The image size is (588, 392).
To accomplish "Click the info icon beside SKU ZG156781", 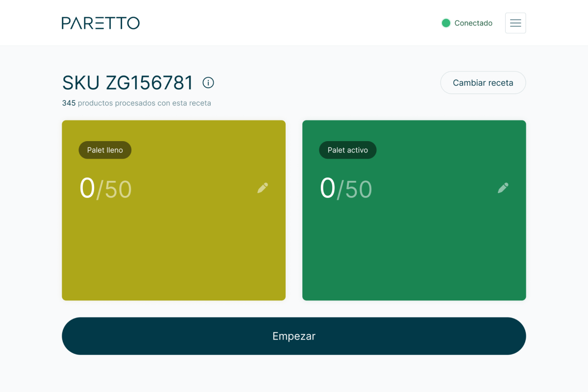I will (x=208, y=83).
